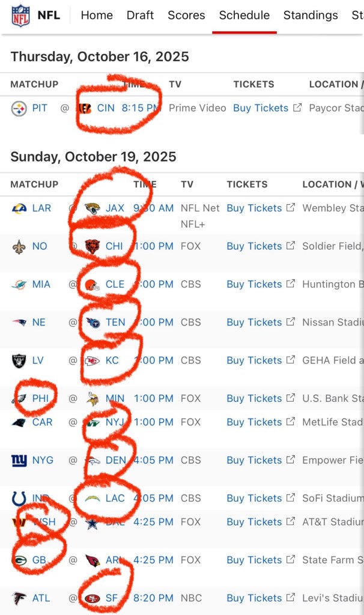Click the New Orleans Saints logo
Viewport: 364px width, 615px height.
19,246
